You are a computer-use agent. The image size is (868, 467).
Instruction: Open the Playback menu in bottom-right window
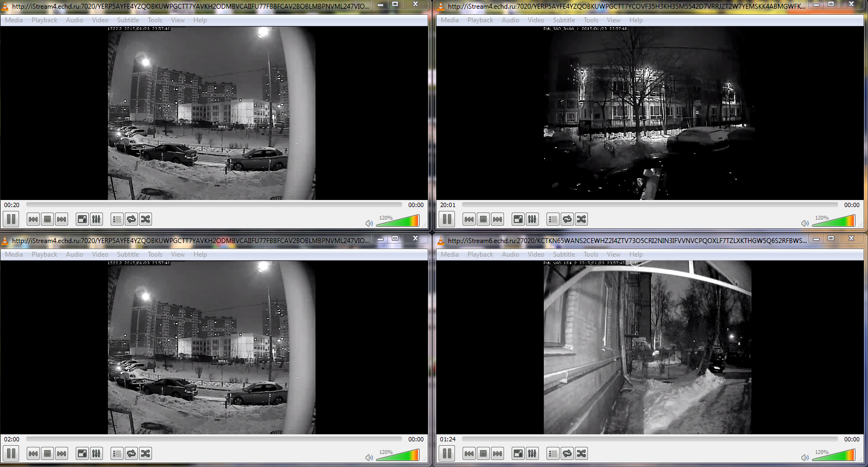click(x=480, y=254)
